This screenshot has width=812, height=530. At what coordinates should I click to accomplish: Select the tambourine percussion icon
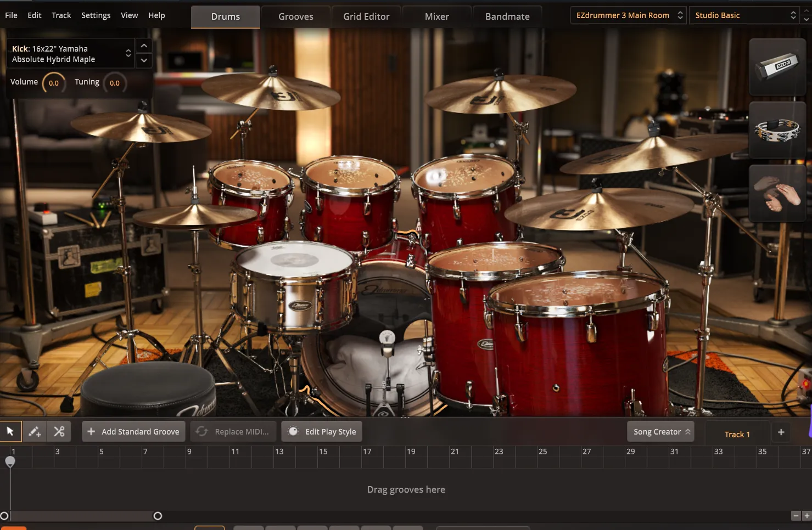pos(777,130)
